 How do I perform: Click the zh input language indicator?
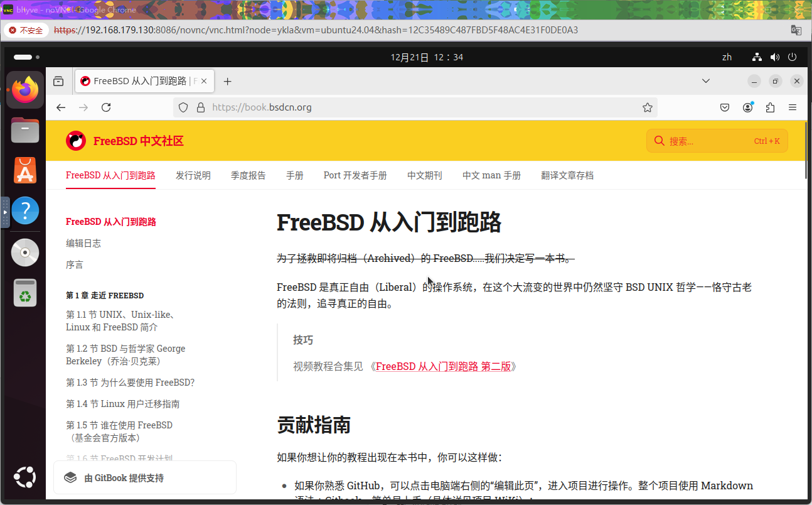point(727,57)
